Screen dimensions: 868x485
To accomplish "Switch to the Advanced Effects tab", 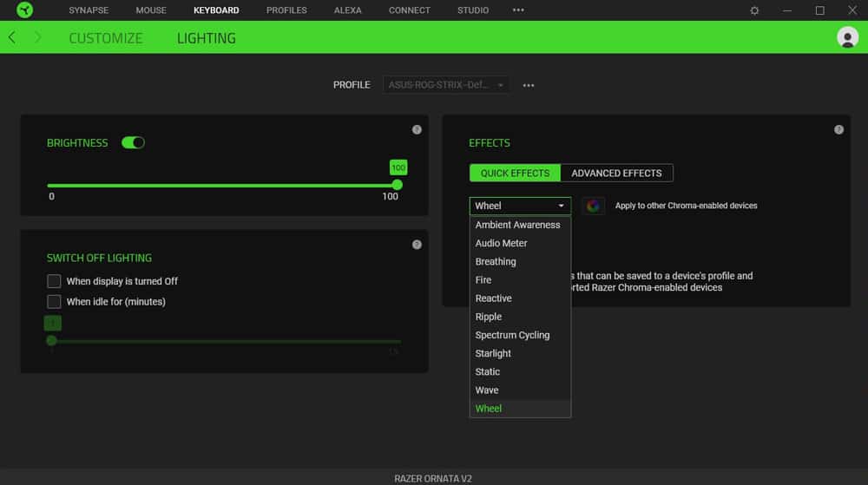I will click(x=616, y=173).
